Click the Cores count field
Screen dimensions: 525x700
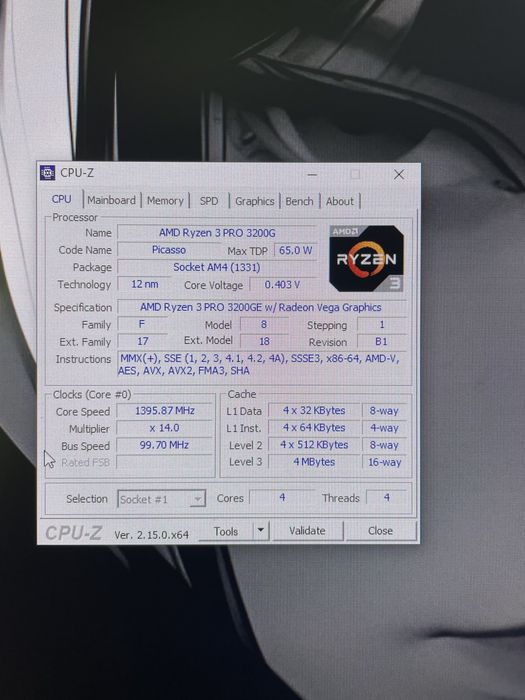click(282, 498)
